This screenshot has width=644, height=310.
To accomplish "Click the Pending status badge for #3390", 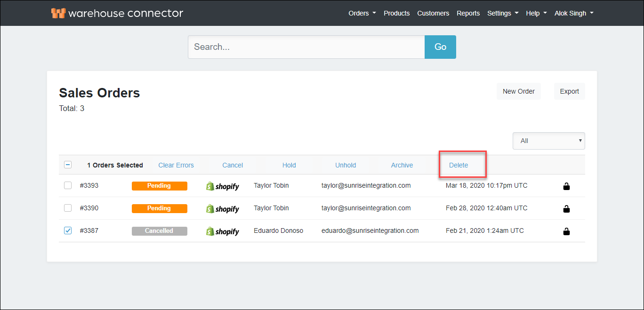I will [x=159, y=208].
